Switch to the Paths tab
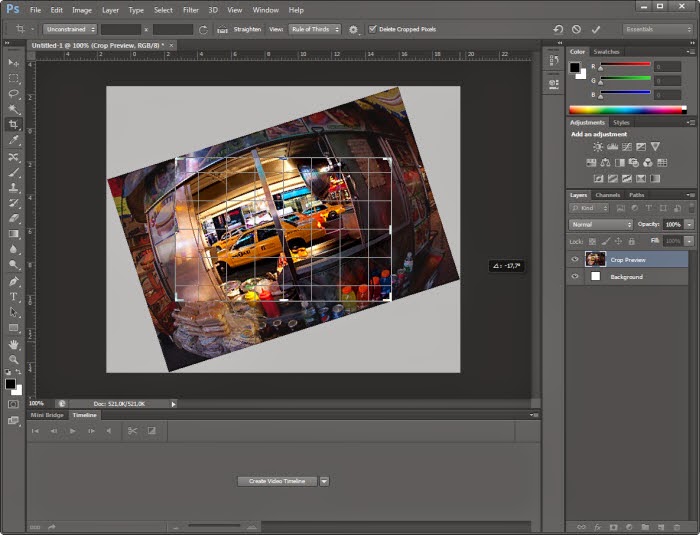 click(x=636, y=195)
